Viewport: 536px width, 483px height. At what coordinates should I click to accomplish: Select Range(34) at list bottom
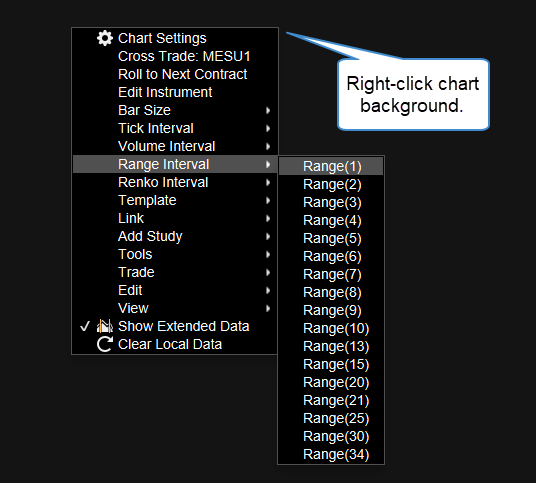[x=331, y=454]
